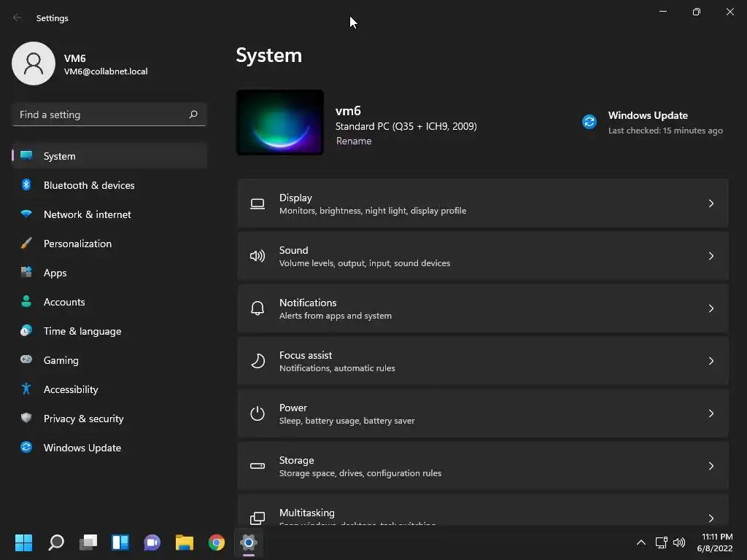Click the Privacy shield icon in the sidebar
Viewport: 747px width, 560px height.
coord(26,418)
